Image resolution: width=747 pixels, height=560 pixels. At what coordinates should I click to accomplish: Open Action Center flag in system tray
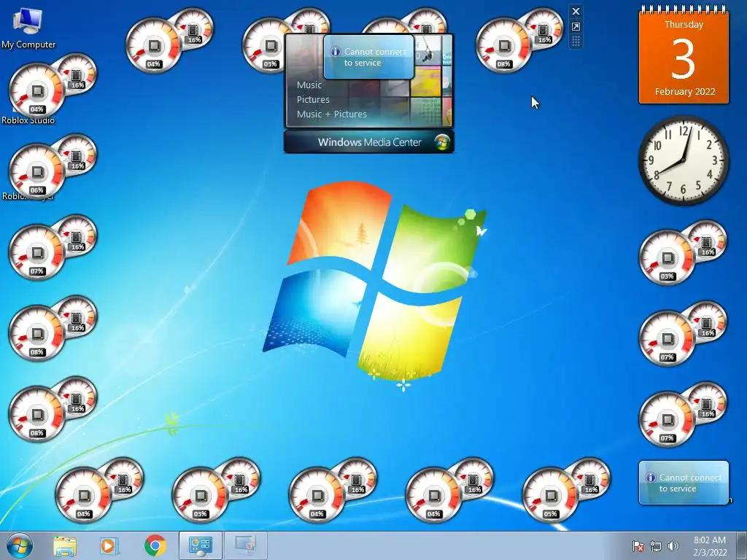coord(638,546)
